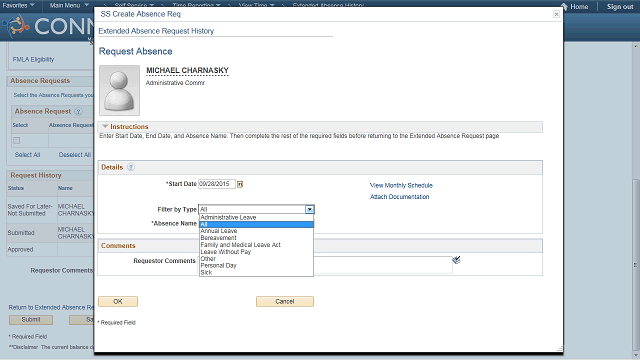Click the Absence Request help icon in background page

coord(78,111)
